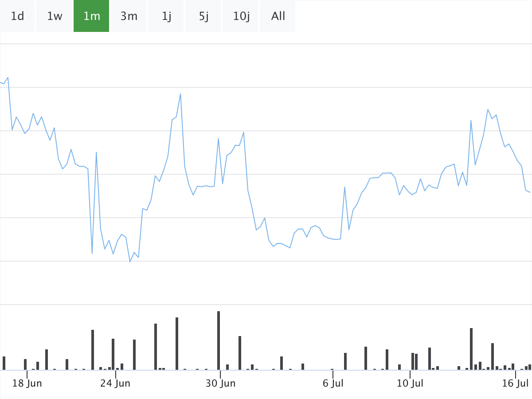532x399 pixels.
Task: Click the price peak just before 16 Jul
Action: point(488,109)
